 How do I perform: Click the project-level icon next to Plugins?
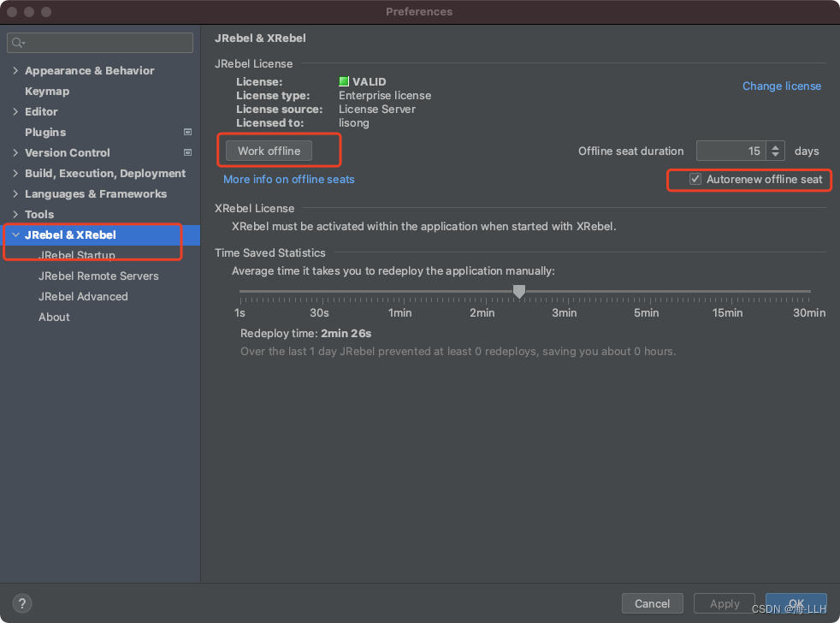tap(187, 132)
